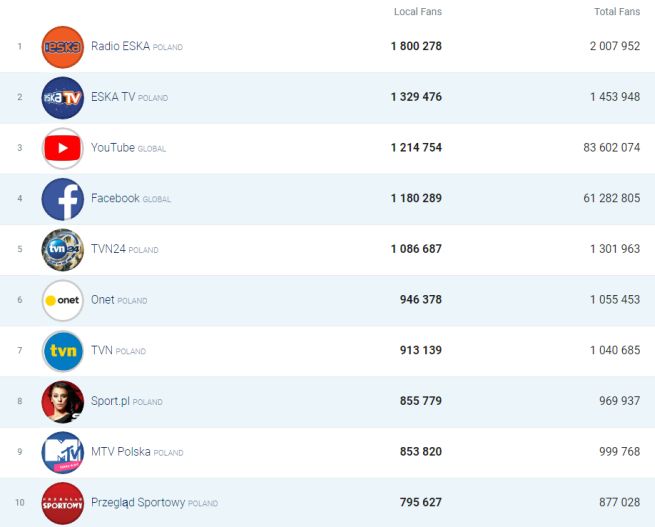Screen dimensions: 655x527
Task: Open the YouTube logo icon
Action: (x=62, y=148)
